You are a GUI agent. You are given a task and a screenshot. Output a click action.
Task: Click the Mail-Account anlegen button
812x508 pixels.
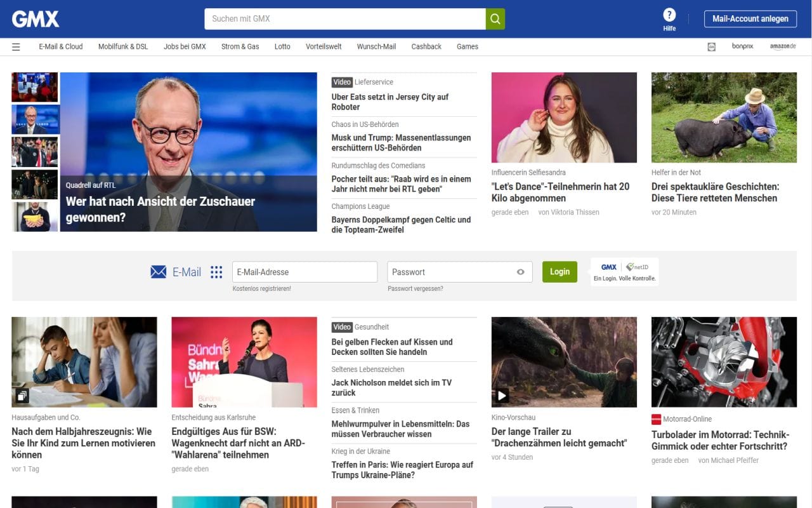750,19
